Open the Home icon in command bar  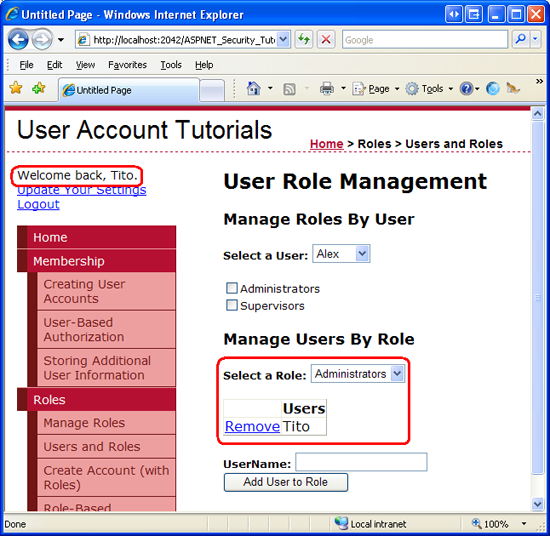(x=254, y=88)
